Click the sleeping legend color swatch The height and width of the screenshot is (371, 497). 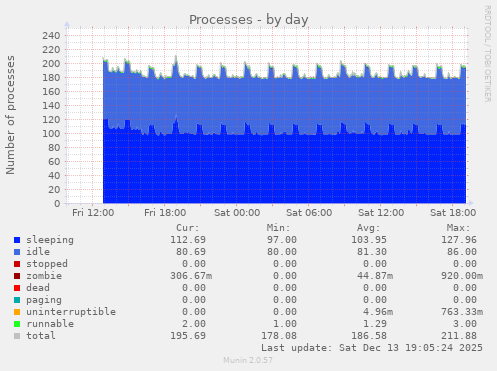pos(17,240)
